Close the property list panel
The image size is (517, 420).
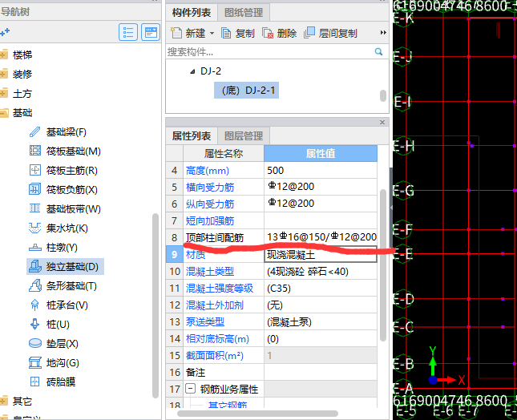[x=382, y=123]
